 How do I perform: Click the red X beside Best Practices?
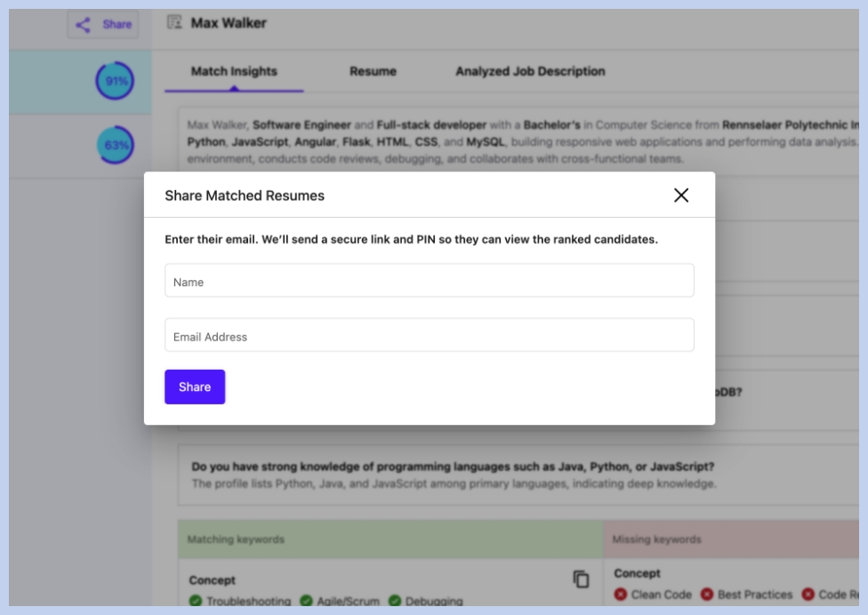(x=708, y=595)
